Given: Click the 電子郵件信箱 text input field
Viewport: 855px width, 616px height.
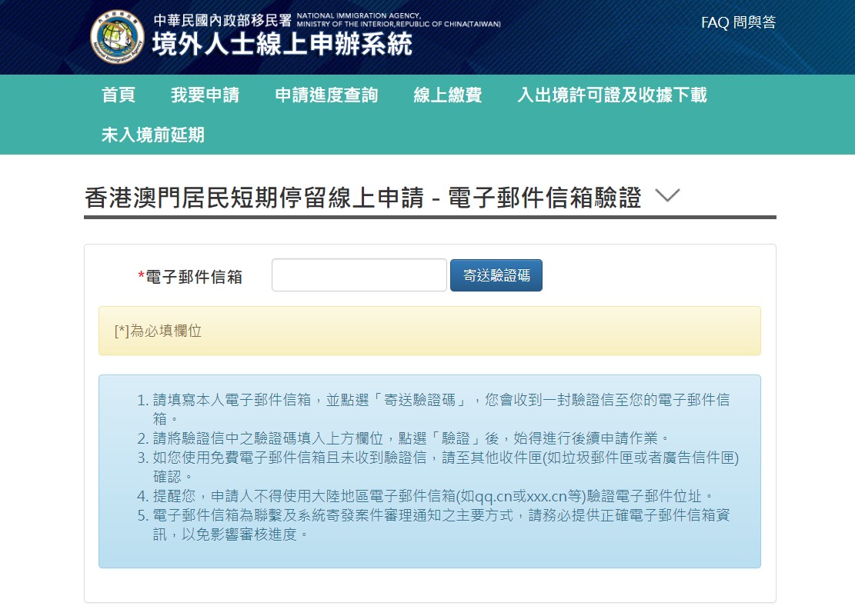Looking at the screenshot, I should (x=359, y=275).
